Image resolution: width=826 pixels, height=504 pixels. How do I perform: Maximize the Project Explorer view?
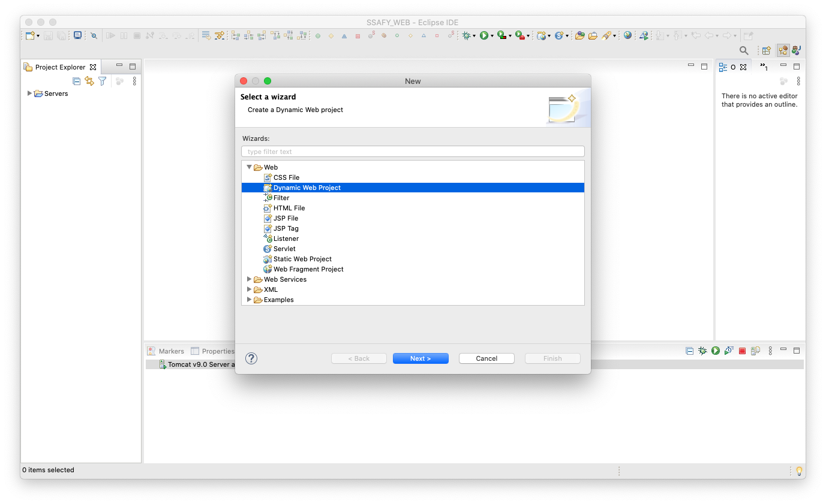click(x=133, y=67)
